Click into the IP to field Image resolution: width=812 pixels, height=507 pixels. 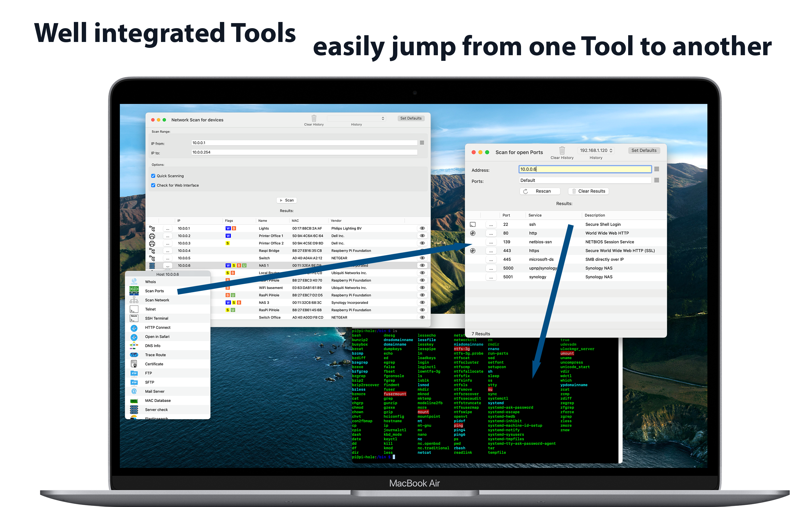304,152
